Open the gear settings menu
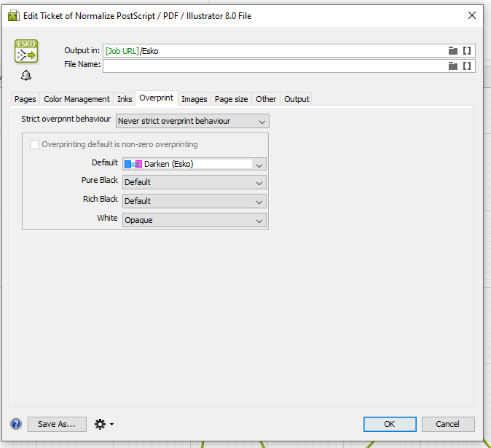The width and height of the screenshot is (491, 448). pyautogui.click(x=104, y=424)
